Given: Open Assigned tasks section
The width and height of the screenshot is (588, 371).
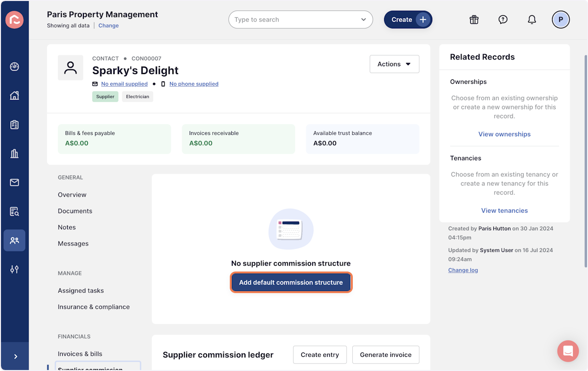Looking at the screenshot, I should [81, 290].
